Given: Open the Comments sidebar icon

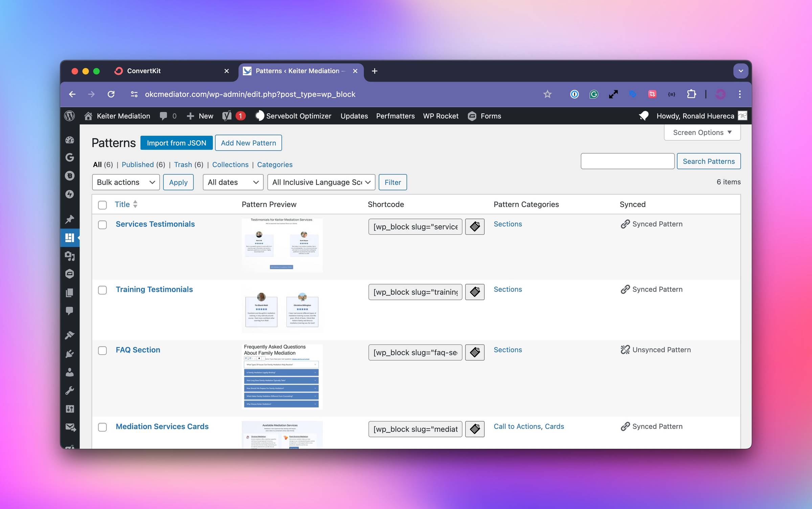Looking at the screenshot, I should pos(70,311).
